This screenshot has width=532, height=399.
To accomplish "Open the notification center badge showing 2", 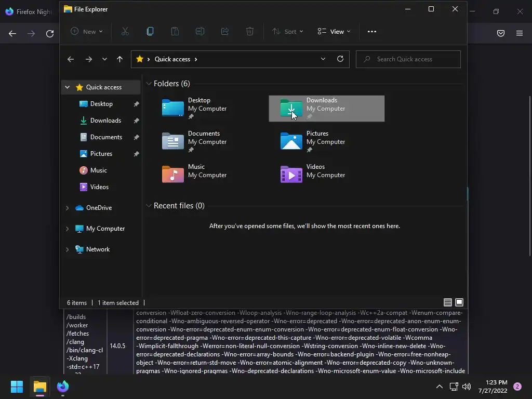I will pos(517,387).
